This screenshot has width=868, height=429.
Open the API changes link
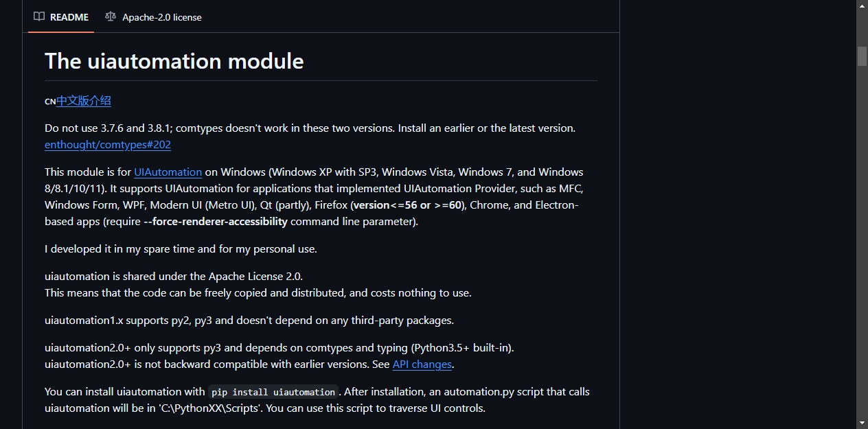click(x=422, y=364)
